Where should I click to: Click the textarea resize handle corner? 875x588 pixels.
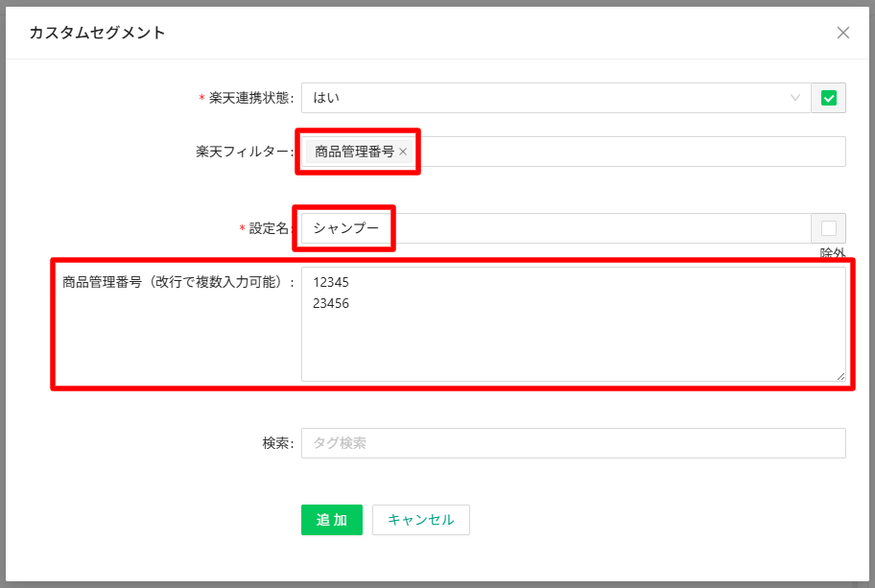pyautogui.click(x=840, y=376)
